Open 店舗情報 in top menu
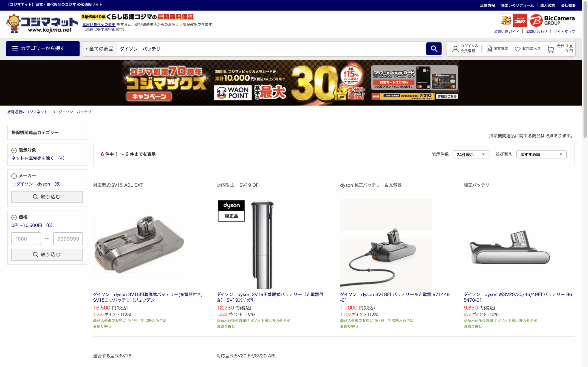This screenshot has height=367, width=588. tap(487, 5)
